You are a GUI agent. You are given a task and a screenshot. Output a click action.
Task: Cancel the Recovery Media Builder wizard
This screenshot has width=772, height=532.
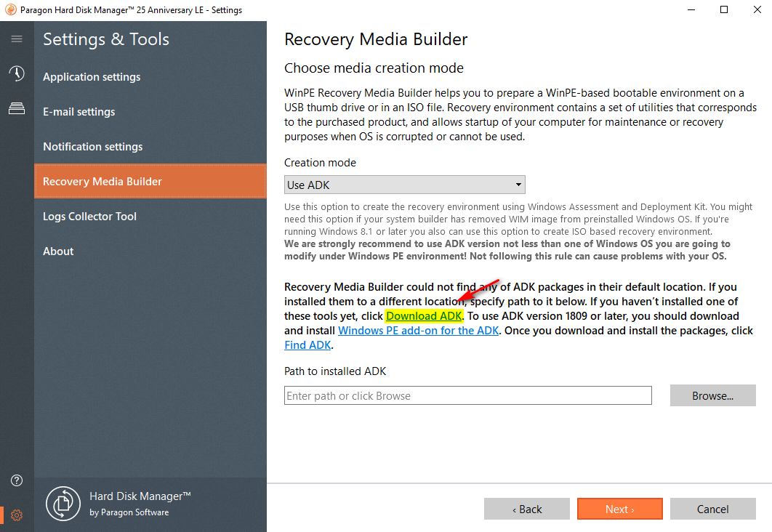click(x=712, y=509)
